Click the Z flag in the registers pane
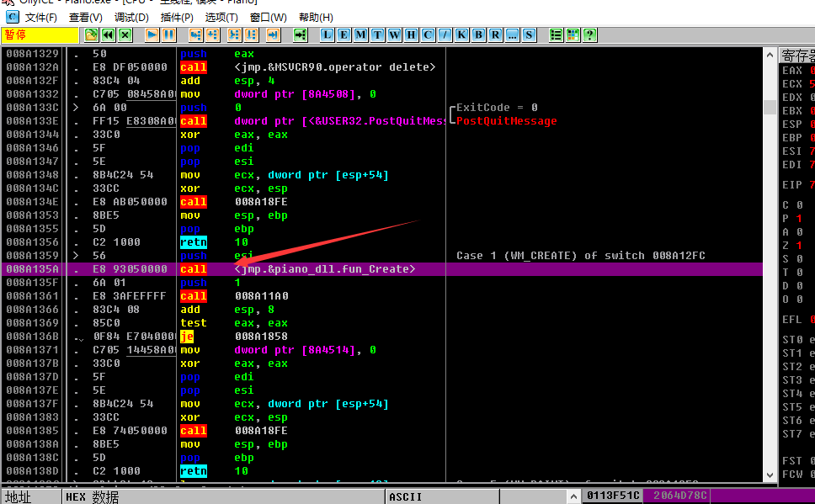 (786, 245)
